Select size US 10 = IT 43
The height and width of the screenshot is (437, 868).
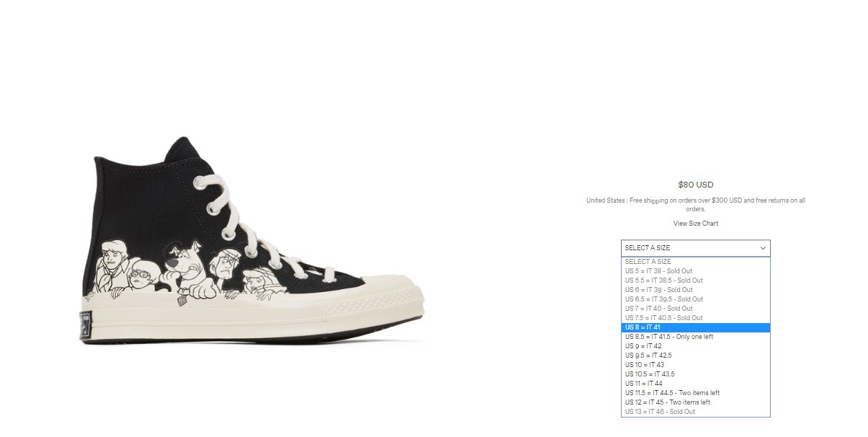(x=696, y=365)
